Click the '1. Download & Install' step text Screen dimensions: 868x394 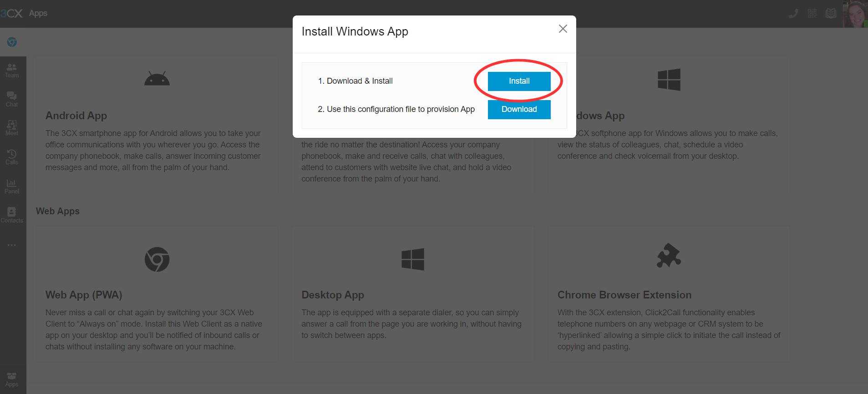[x=355, y=81]
